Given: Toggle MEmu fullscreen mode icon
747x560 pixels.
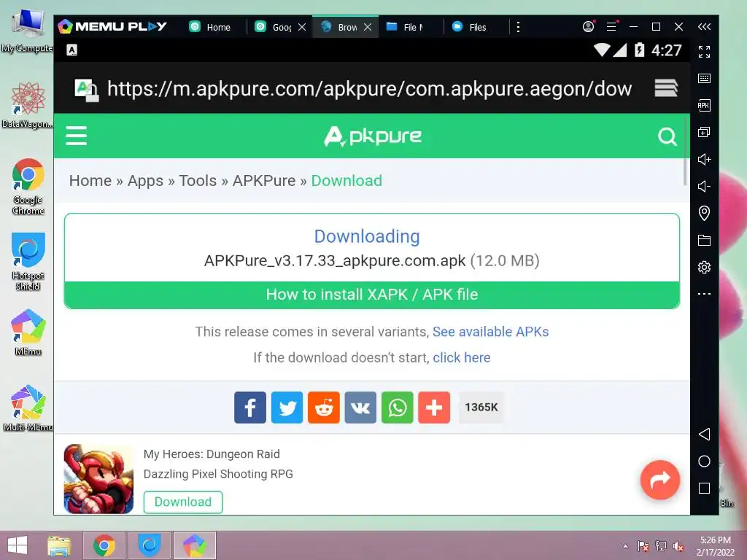Looking at the screenshot, I should pyautogui.click(x=704, y=52).
